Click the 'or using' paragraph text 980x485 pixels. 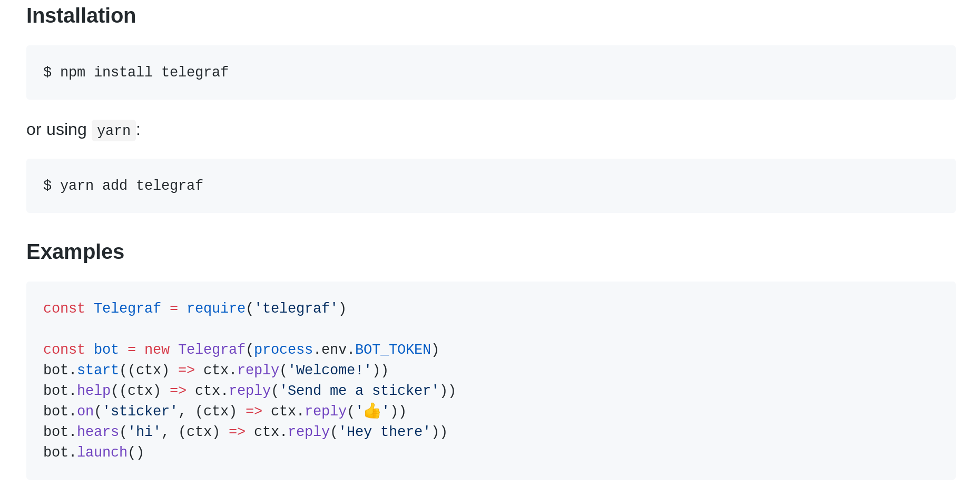pyautogui.click(x=56, y=130)
